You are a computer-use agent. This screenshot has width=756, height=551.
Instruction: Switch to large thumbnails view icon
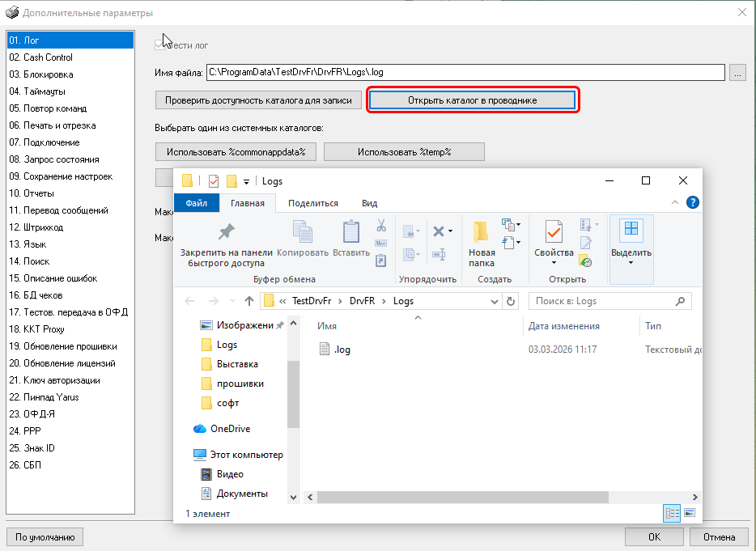pyautogui.click(x=690, y=513)
